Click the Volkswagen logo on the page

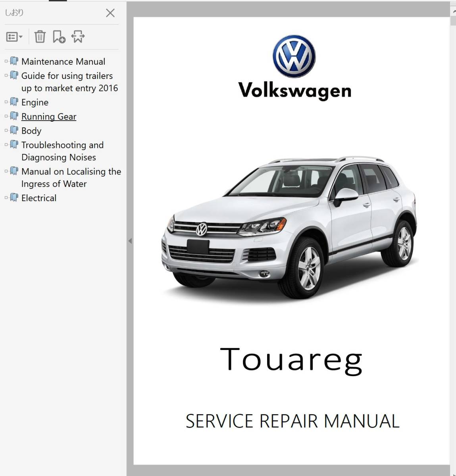[x=294, y=56]
